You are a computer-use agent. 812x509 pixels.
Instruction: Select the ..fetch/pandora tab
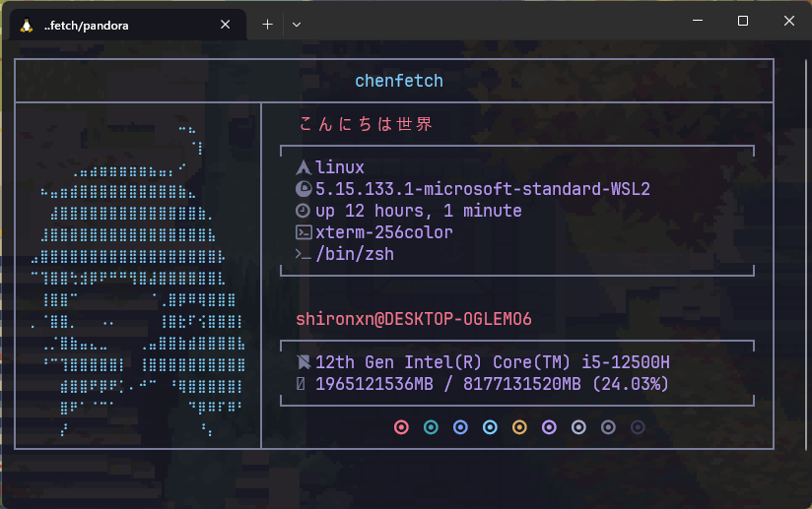click(x=128, y=25)
